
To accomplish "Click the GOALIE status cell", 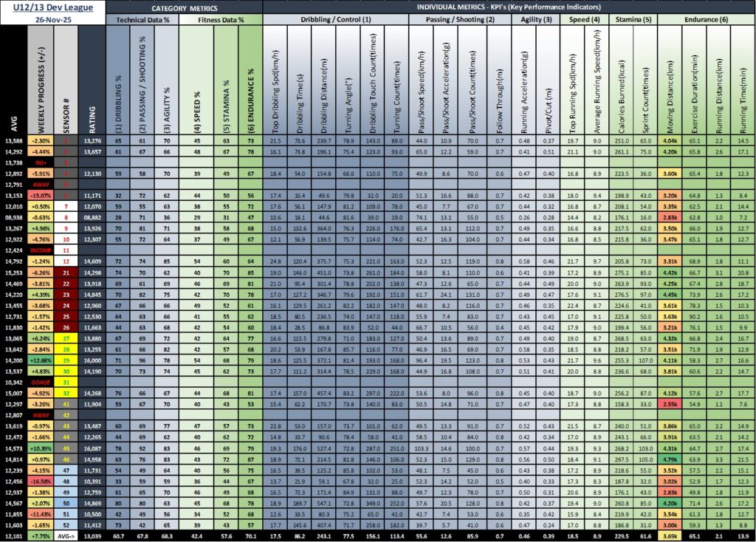I will [41, 382].
